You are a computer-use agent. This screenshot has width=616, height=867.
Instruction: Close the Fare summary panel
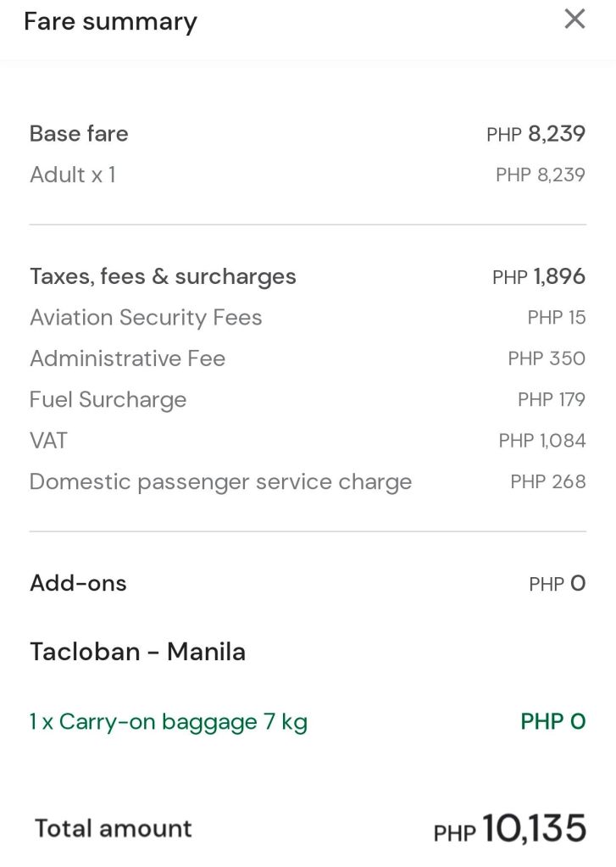pyautogui.click(x=574, y=19)
